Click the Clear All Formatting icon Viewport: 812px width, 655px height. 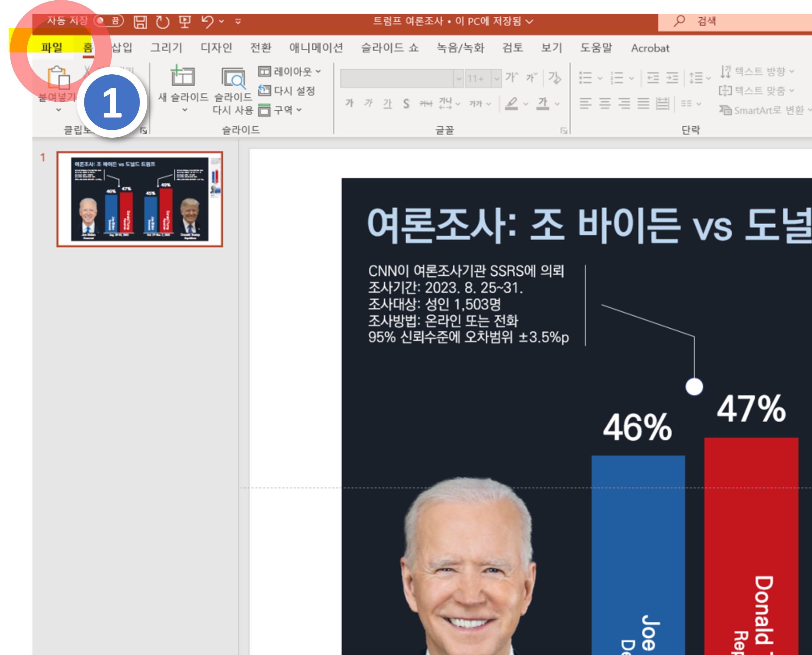[554, 78]
